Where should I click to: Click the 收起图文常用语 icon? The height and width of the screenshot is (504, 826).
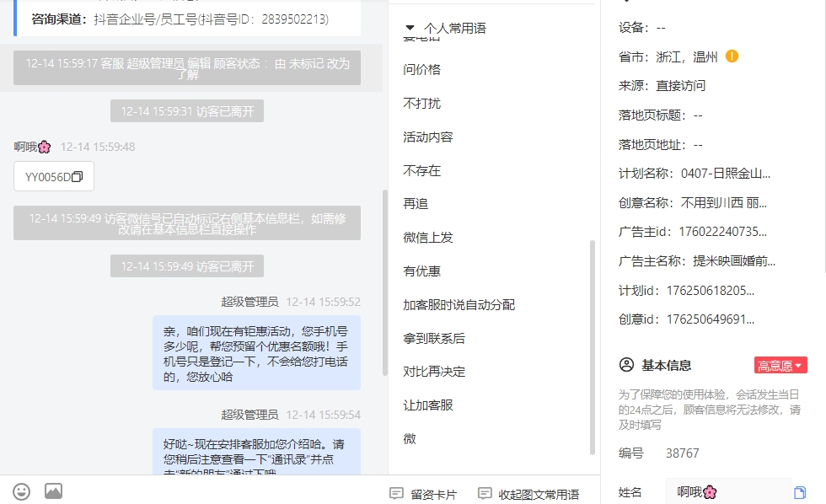(485, 494)
